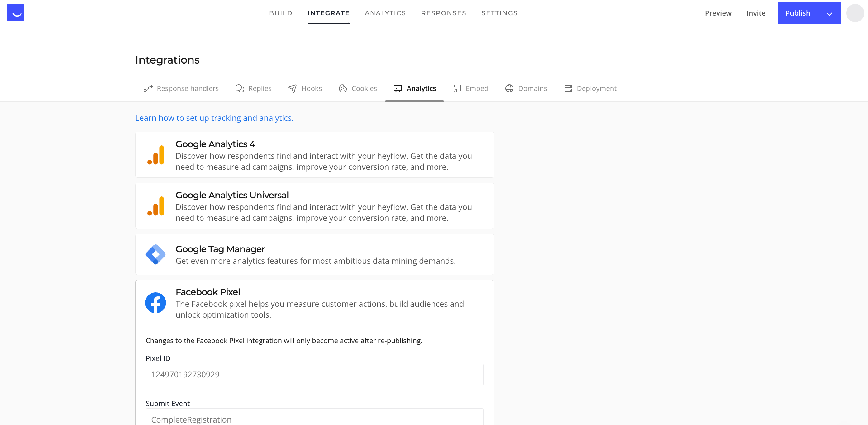Screen dimensions: 868x425
Task: Expand the Publish dropdown arrow
Action: click(829, 13)
